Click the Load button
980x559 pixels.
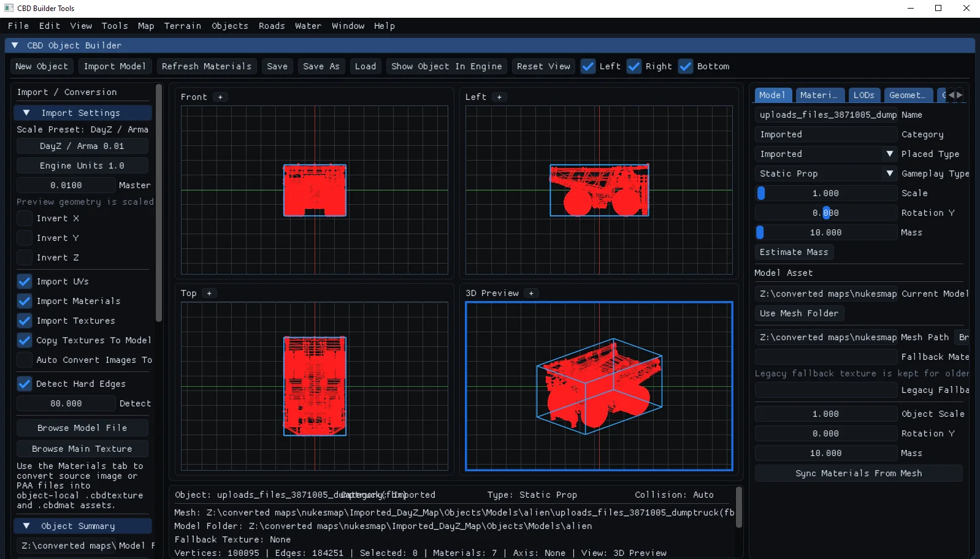coord(366,66)
